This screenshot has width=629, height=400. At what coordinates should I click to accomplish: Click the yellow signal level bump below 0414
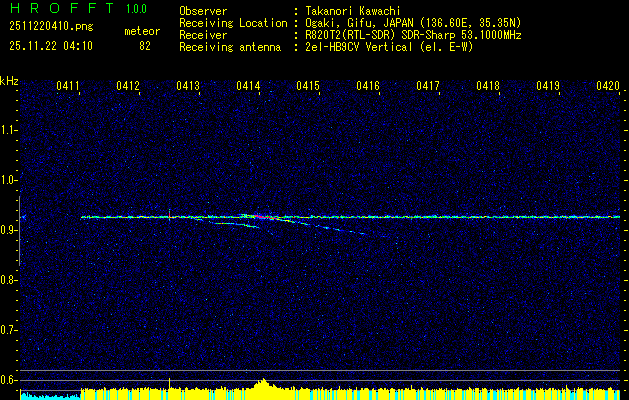(x=264, y=384)
